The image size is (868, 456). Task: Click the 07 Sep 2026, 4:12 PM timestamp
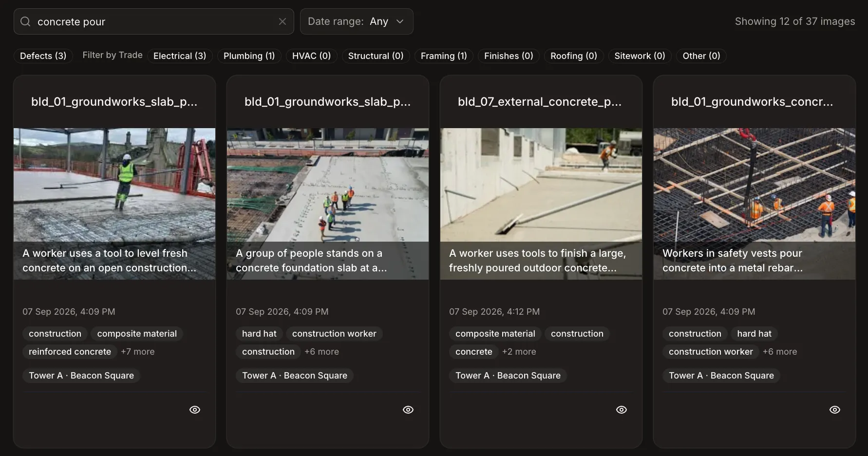click(494, 312)
